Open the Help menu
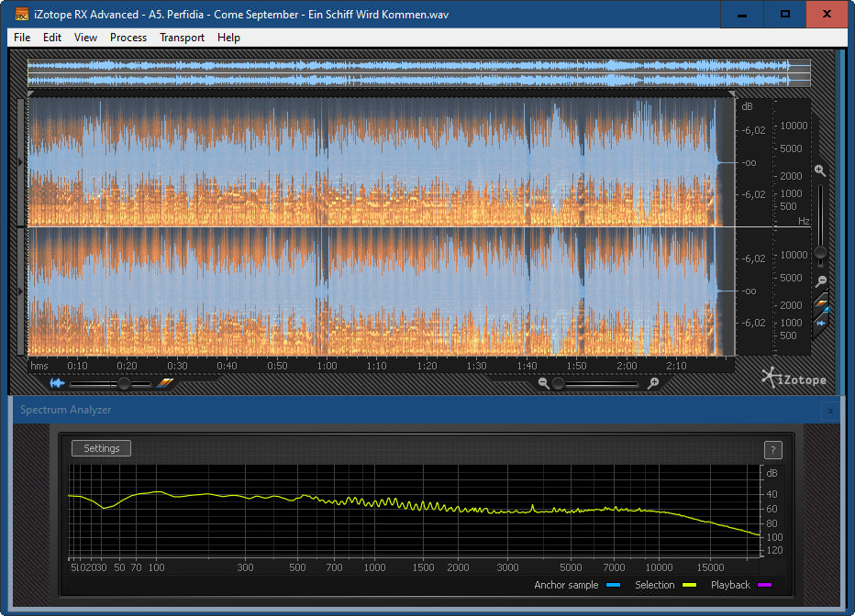 click(228, 38)
